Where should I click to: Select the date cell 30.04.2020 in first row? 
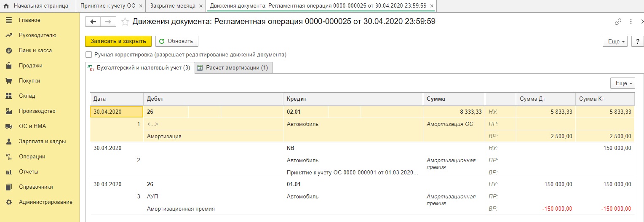coord(117,112)
